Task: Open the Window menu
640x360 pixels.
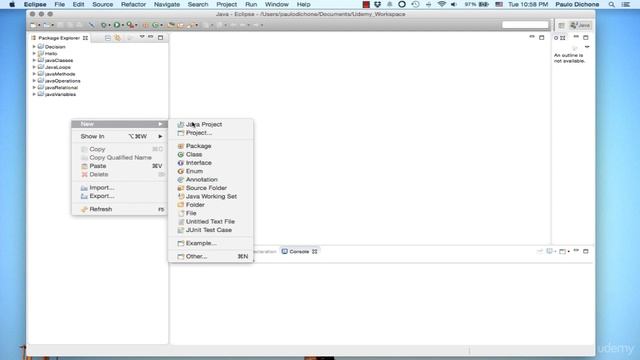Action: tap(277, 4)
